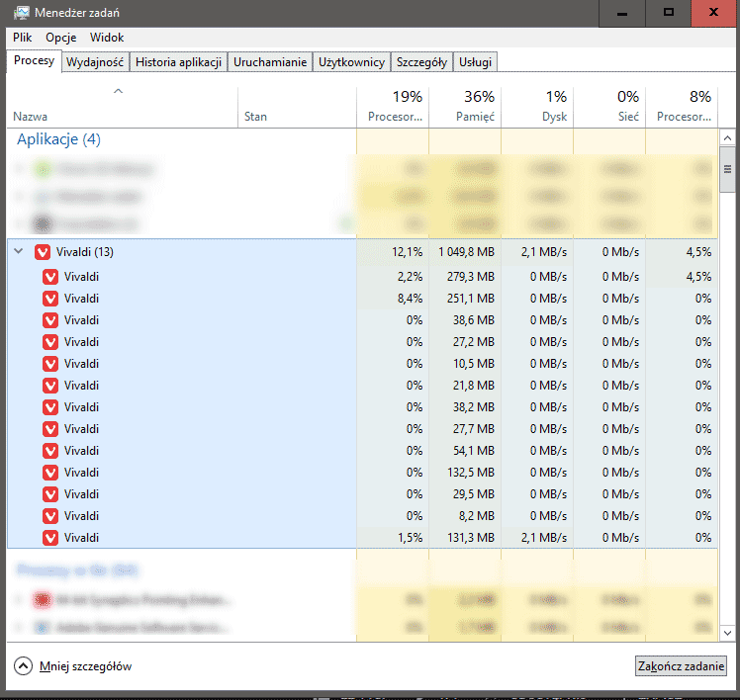Switch to the Użytkownicy tab

coord(351,62)
